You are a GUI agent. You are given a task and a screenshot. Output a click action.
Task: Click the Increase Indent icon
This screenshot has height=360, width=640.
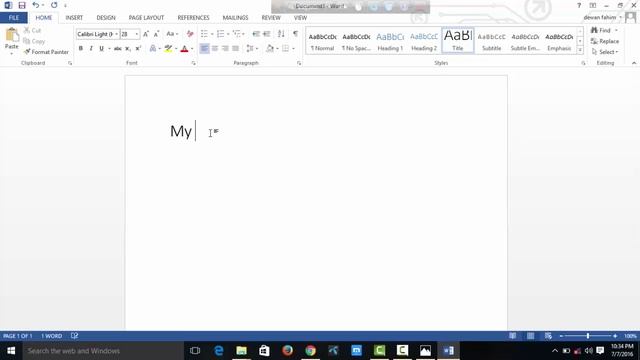click(x=267, y=34)
